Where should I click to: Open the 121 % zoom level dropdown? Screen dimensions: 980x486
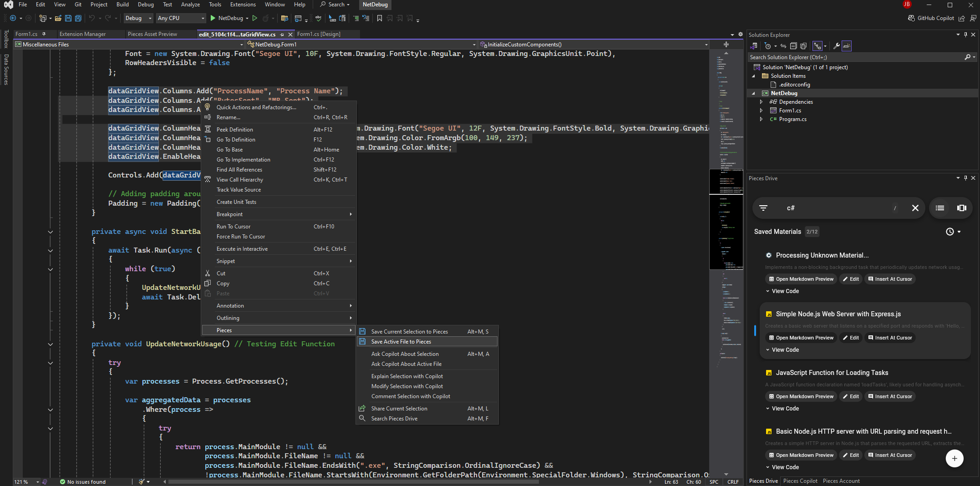tap(26, 481)
